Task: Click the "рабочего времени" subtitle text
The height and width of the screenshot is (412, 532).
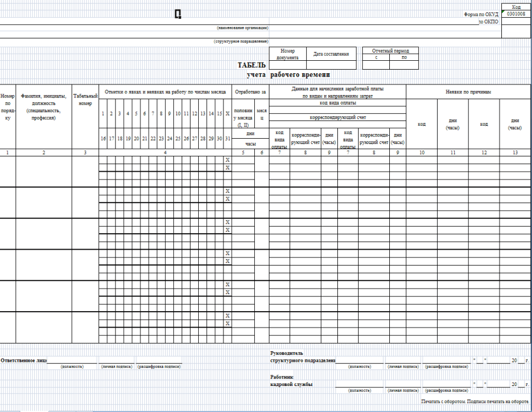Action: [x=300, y=75]
